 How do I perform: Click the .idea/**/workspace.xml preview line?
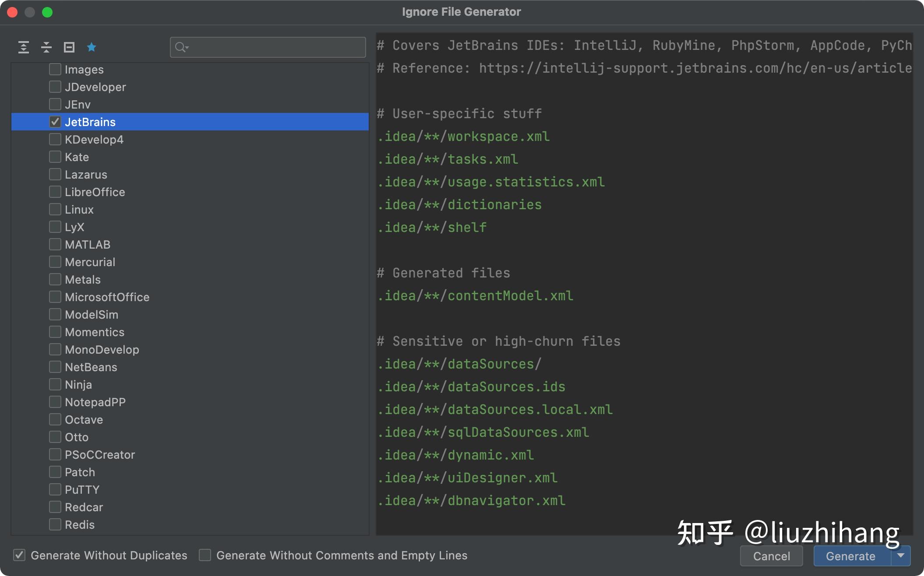pyautogui.click(x=463, y=137)
